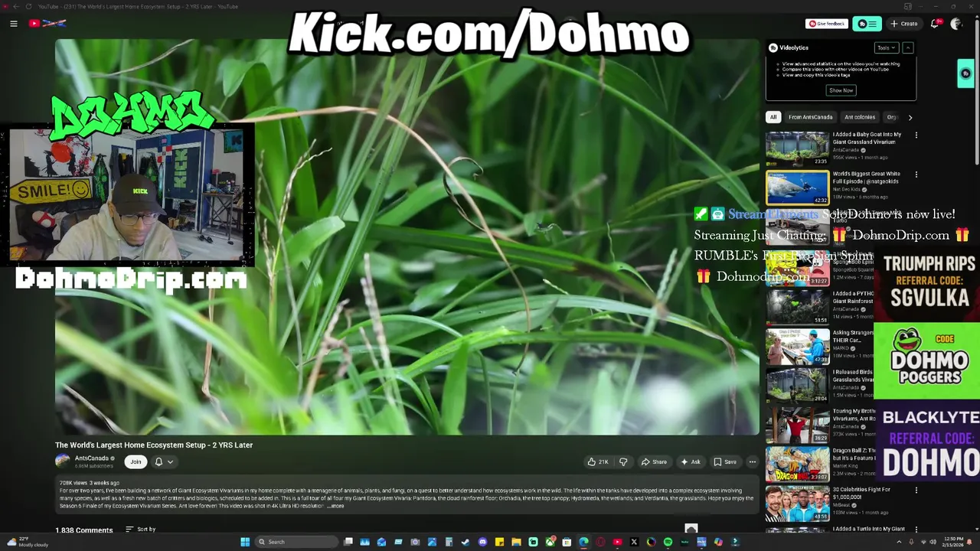
Task: Open the account avatar menu
Action: point(956,24)
